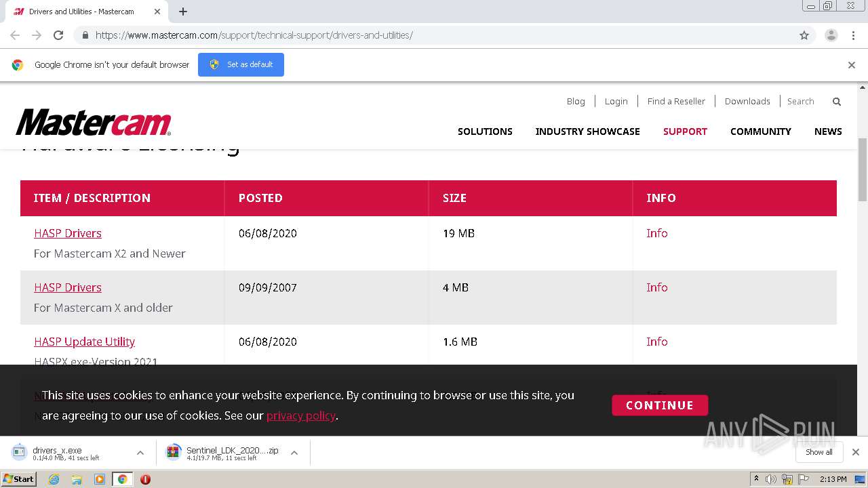868x488 pixels.
Task: Show all downloads
Action: click(819, 452)
